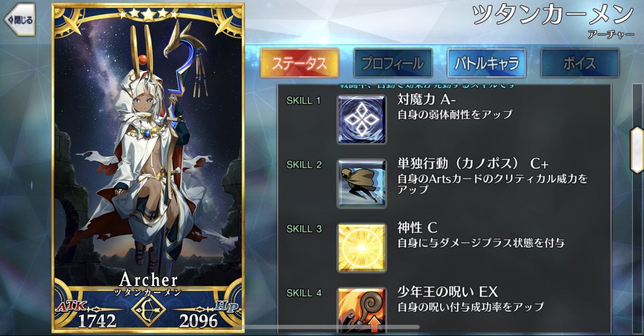The height and width of the screenshot is (336, 644).
Task: Close the screen with the 閉じる button
Action: 20,20
